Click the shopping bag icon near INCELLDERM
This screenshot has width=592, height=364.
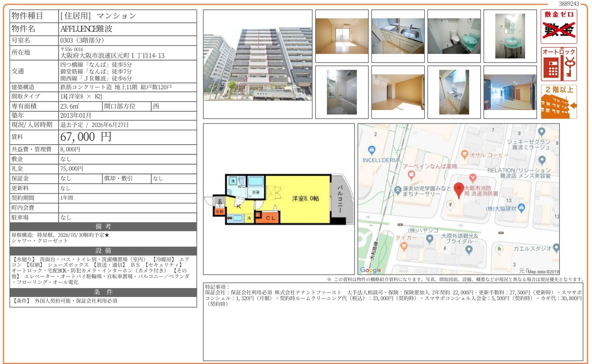tap(372, 150)
